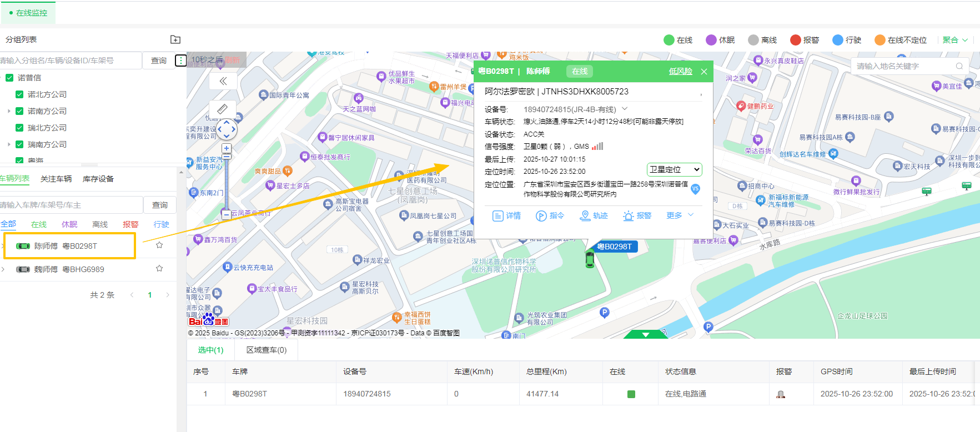The height and width of the screenshot is (432, 980).
Task: Open the 卫星定位 positioning dropdown
Action: (x=674, y=170)
